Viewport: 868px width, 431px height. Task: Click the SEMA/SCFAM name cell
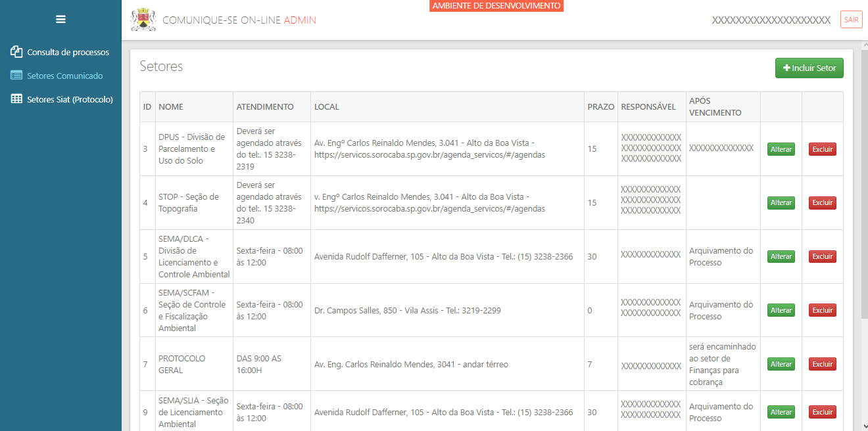[x=194, y=310]
